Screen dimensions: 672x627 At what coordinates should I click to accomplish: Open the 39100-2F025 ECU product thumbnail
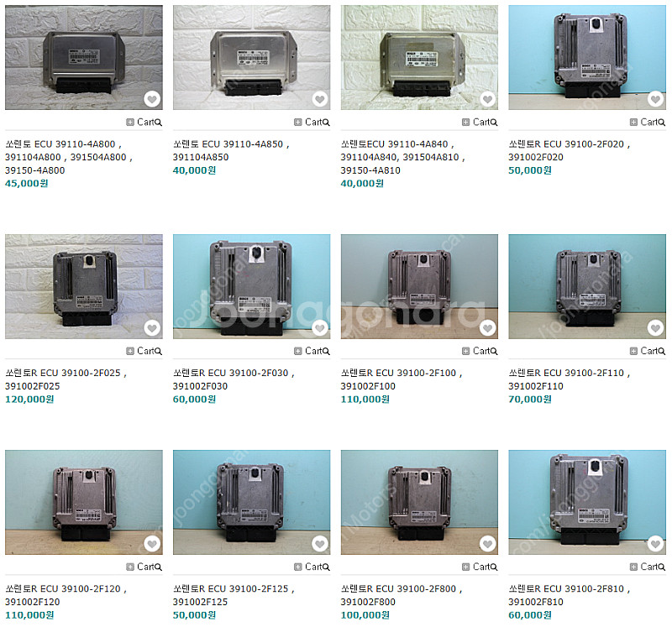84,286
